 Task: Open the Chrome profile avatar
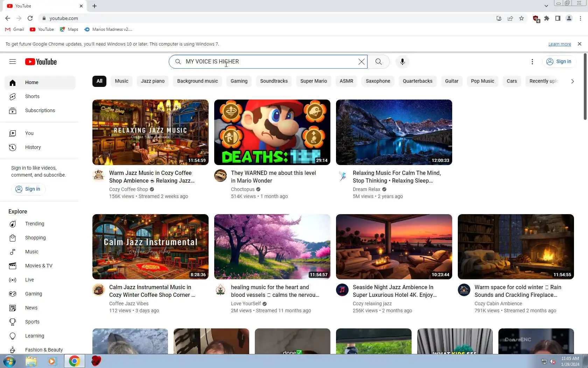(x=569, y=18)
